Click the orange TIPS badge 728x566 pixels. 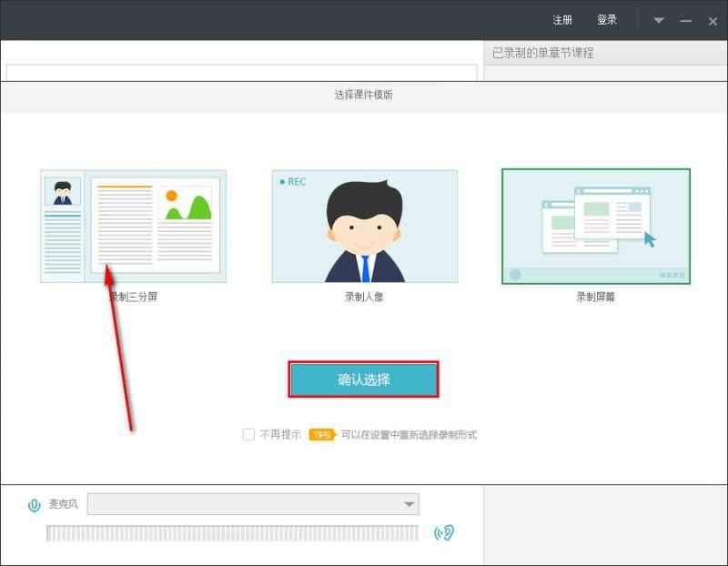point(320,435)
